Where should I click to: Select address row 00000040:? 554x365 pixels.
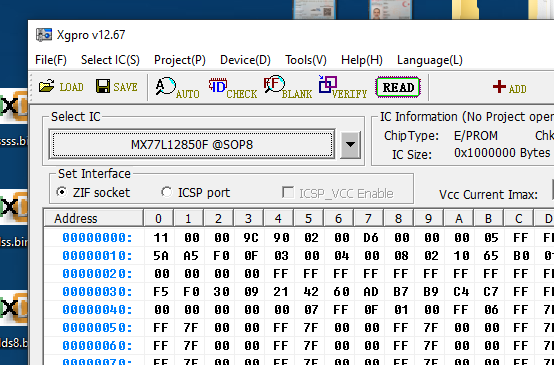point(97,310)
